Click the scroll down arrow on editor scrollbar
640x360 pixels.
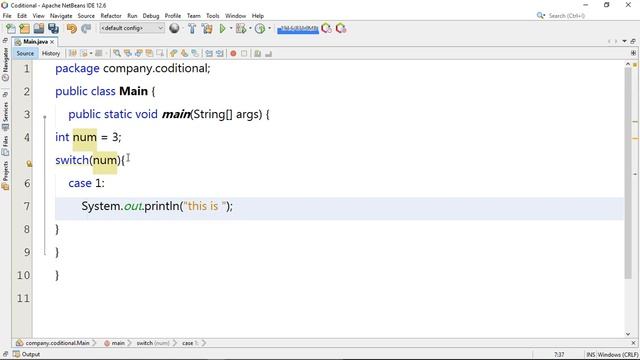point(628,334)
